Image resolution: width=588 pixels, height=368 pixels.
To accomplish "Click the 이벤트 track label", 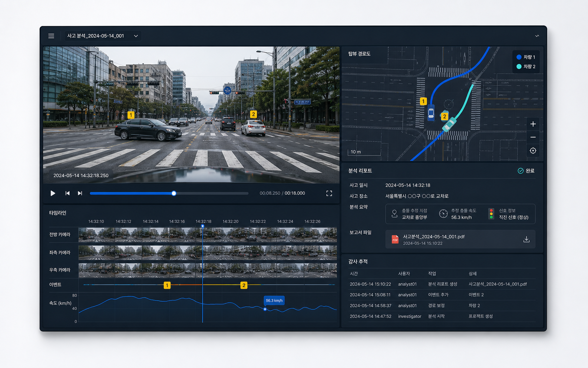I will pos(55,285).
